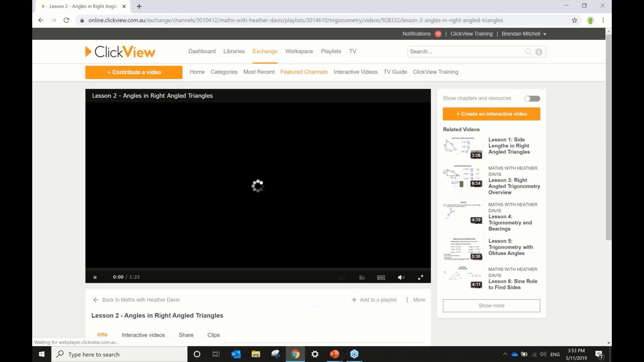Open the Brendan Mitchell account dropdown
Screen dimensions: 644x362
click(x=524, y=34)
